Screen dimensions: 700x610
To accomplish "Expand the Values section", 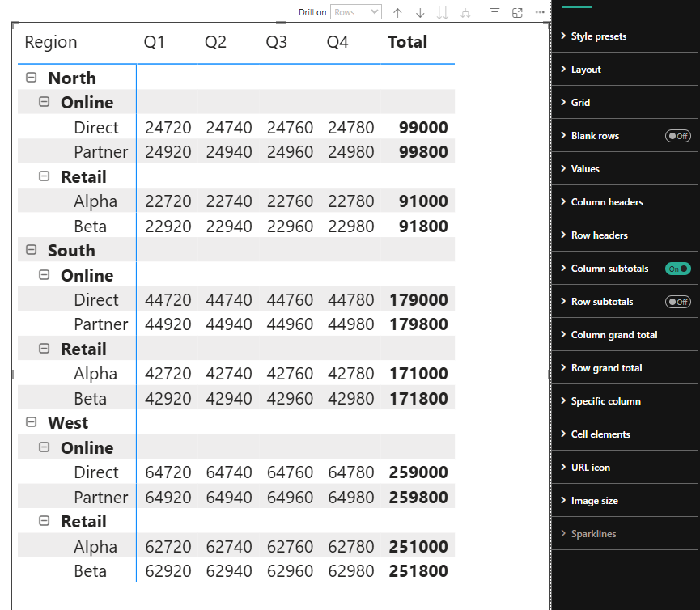I will [x=625, y=168].
